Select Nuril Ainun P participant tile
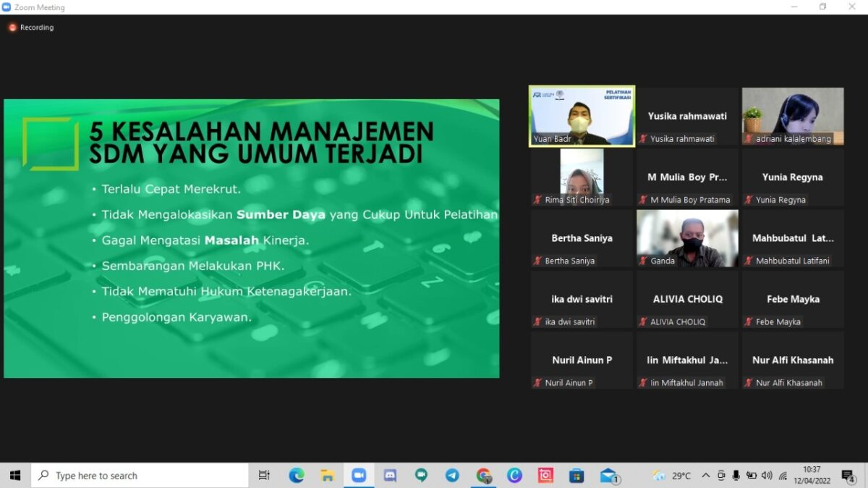This screenshot has height=488, width=868. (582, 360)
